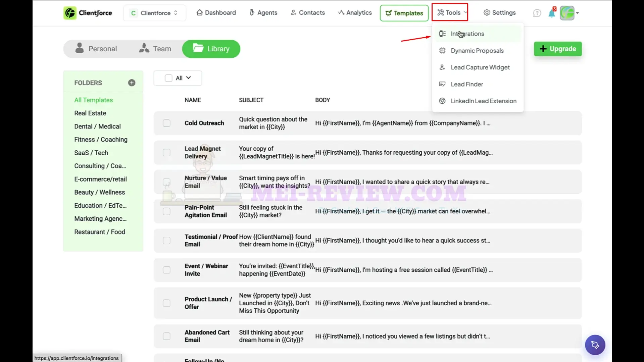Open the Abandoned Cart Email template name

[207, 336]
